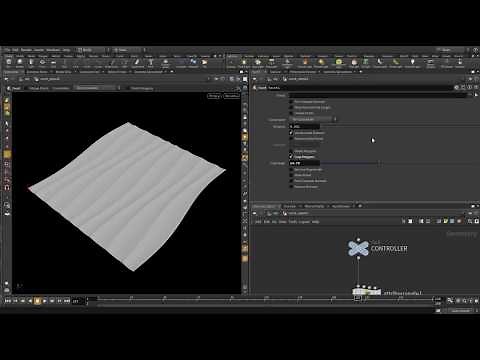Select the Grid tool on the Create shelf

(x=53, y=62)
